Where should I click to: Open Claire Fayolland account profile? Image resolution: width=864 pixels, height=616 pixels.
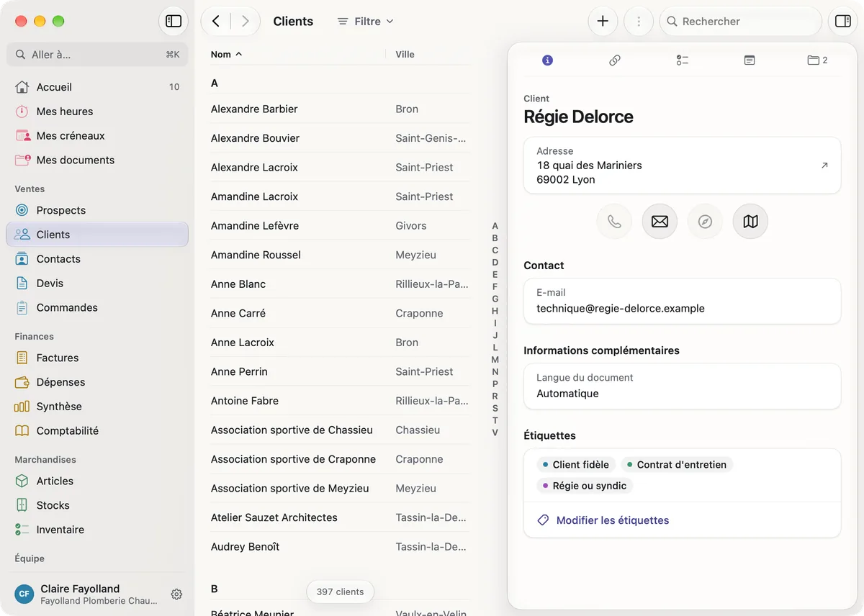pyautogui.click(x=86, y=594)
